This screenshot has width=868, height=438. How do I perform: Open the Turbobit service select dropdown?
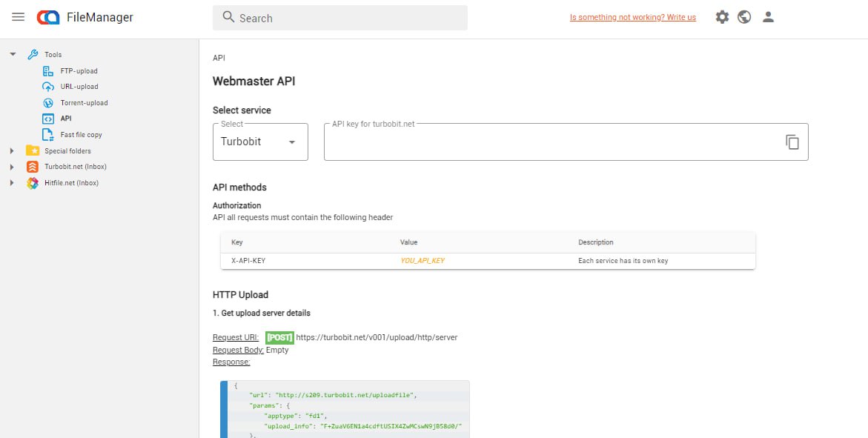(260, 142)
